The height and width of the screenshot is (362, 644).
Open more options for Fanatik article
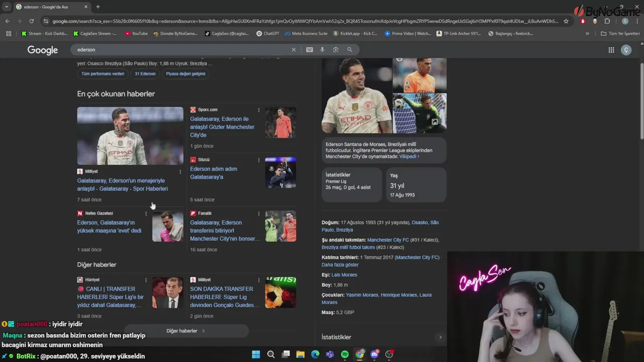(259, 214)
